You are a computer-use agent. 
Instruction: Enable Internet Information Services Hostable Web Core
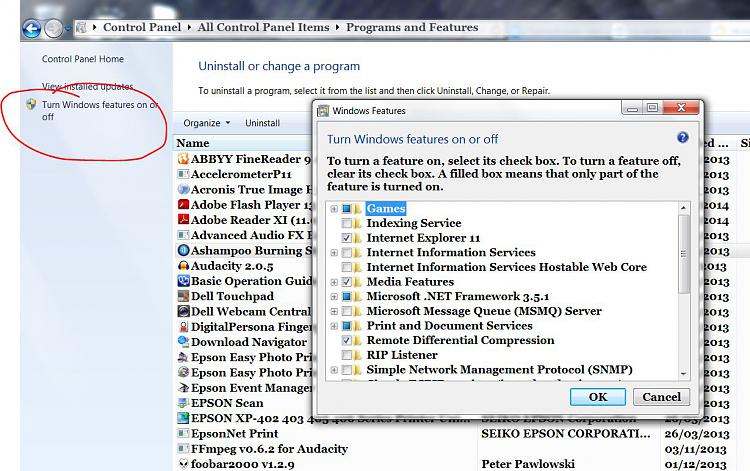[346, 267]
